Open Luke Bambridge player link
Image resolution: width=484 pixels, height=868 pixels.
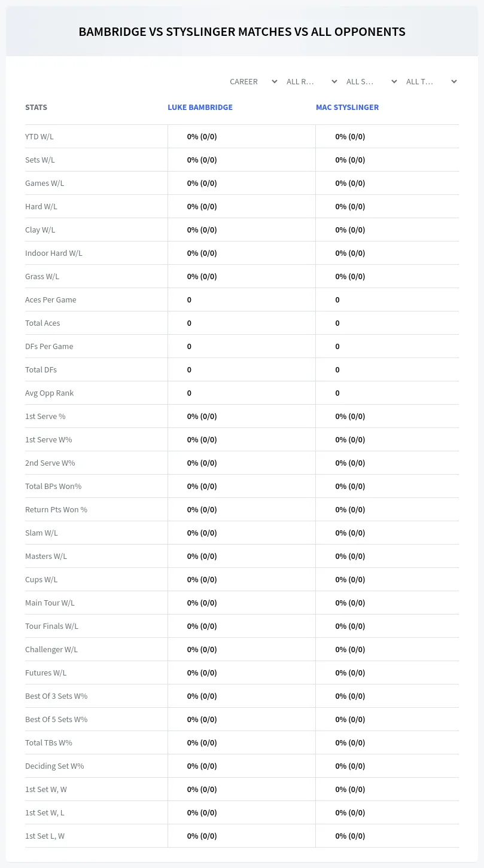200,108
